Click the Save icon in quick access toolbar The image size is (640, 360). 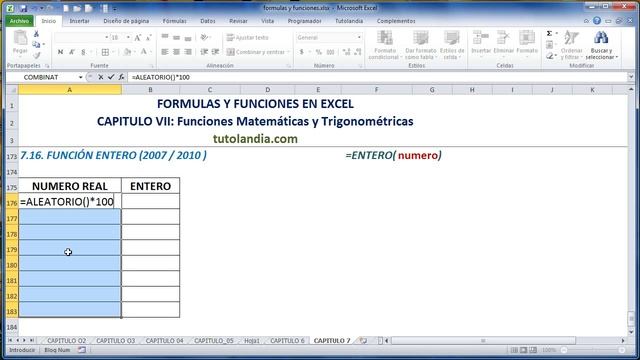tap(23, 8)
